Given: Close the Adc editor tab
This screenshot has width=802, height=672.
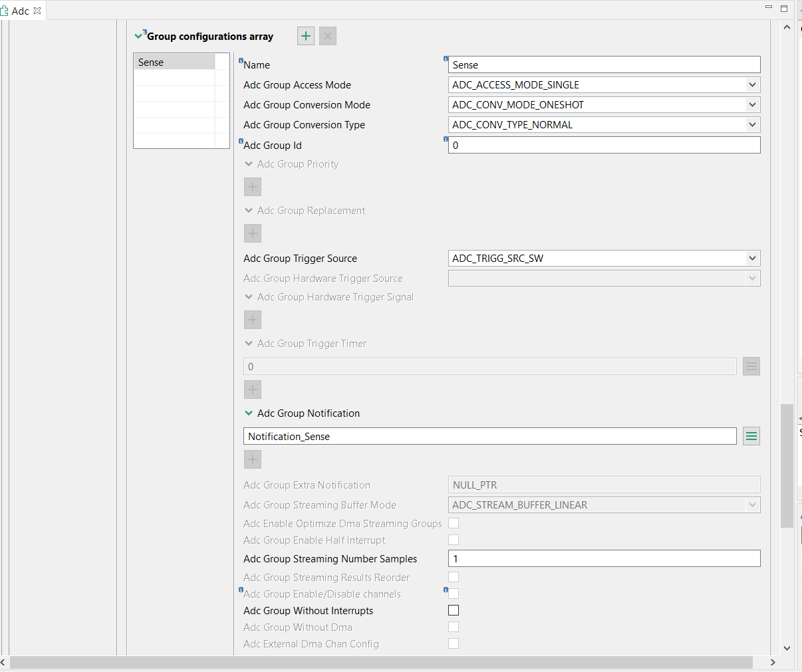Looking at the screenshot, I should (x=37, y=11).
